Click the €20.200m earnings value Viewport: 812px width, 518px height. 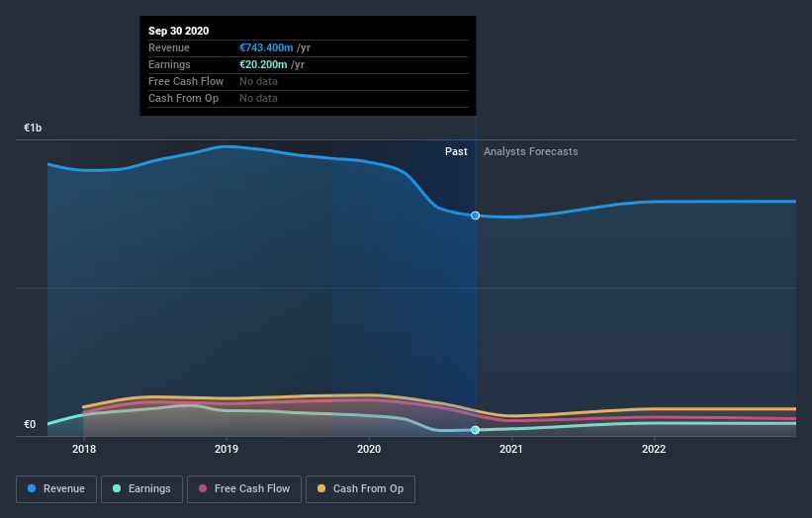point(263,64)
